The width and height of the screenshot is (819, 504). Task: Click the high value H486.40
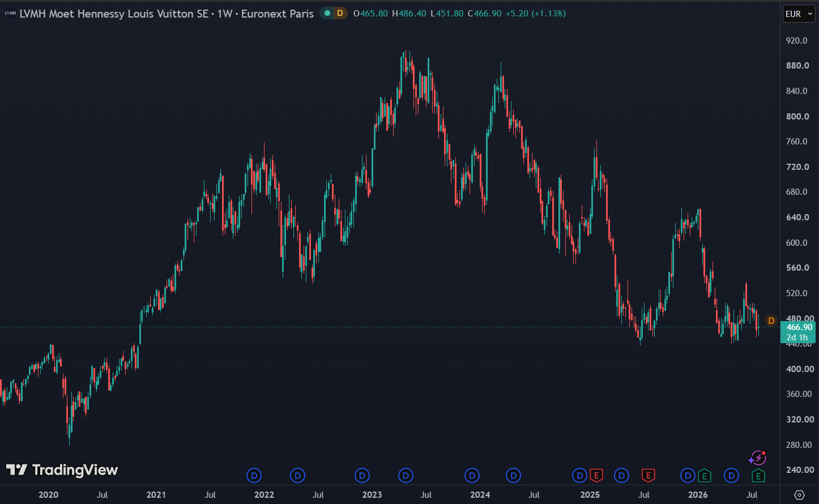[x=409, y=14]
